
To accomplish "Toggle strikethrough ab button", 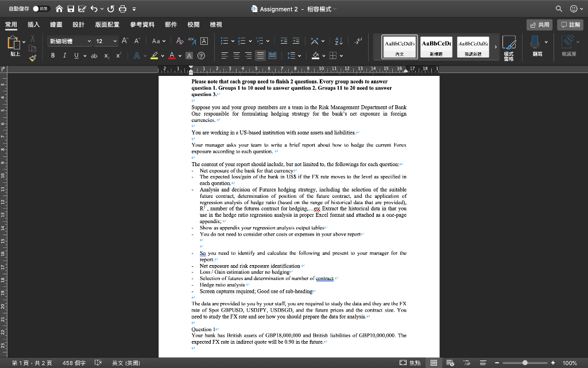I will click(94, 56).
